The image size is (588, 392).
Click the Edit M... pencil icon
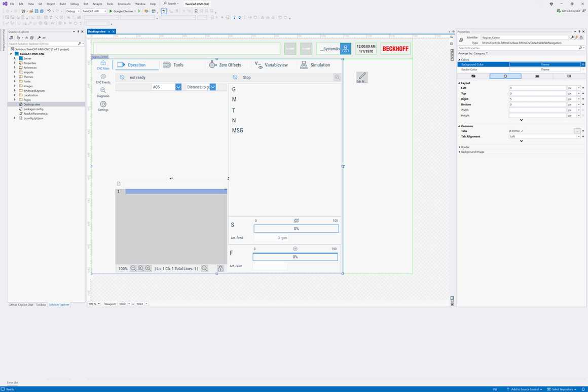click(362, 76)
